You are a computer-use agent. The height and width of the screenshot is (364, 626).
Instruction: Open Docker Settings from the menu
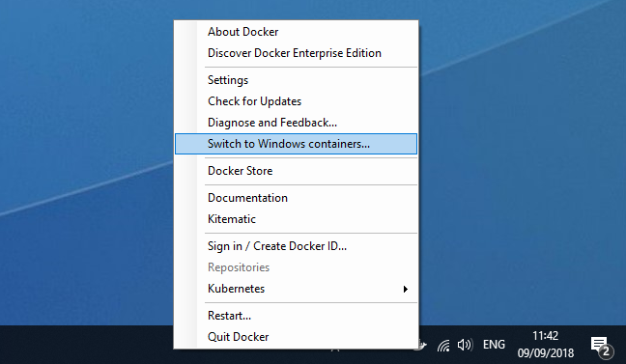click(296, 80)
